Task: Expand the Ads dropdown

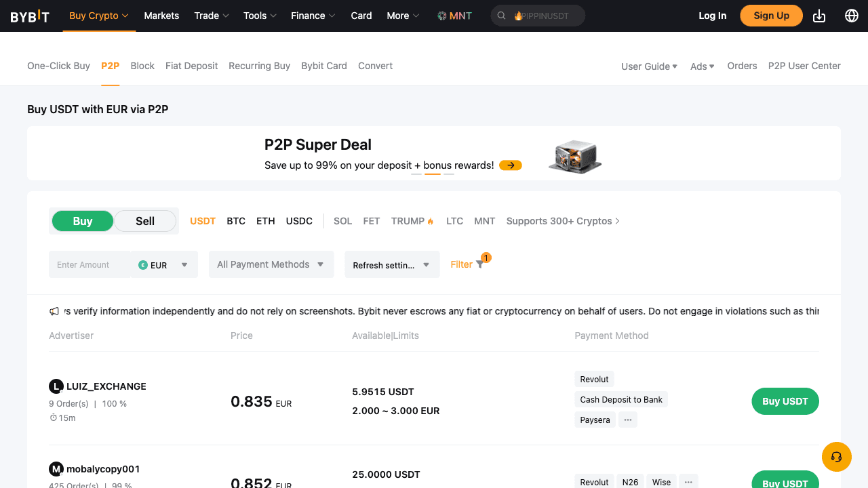Action: (703, 66)
